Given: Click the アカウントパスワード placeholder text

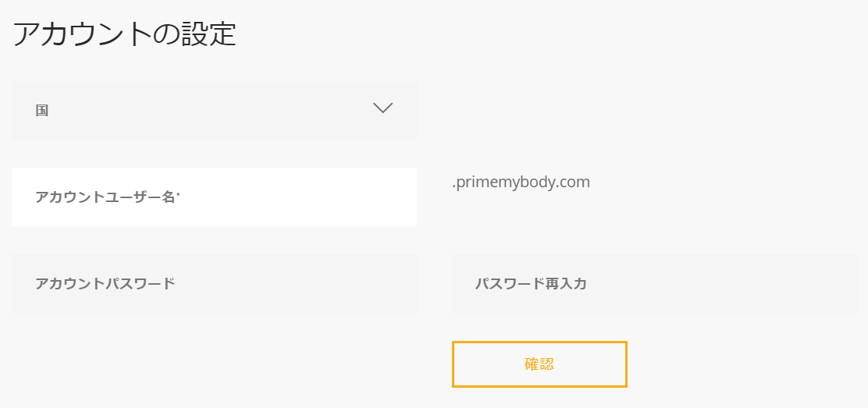Looking at the screenshot, I should pyautogui.click(x=105, y=284).
